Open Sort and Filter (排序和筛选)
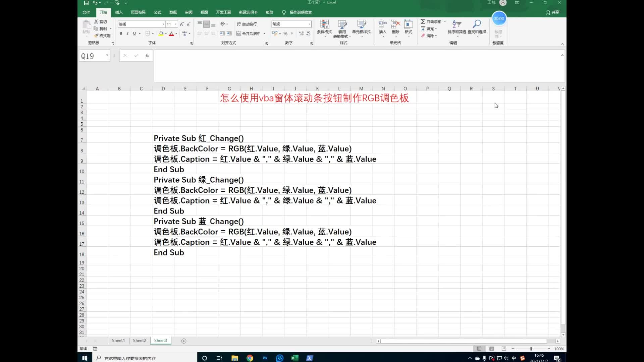The image size is (644, 362). pyautogui.click(x=457, y=28)
